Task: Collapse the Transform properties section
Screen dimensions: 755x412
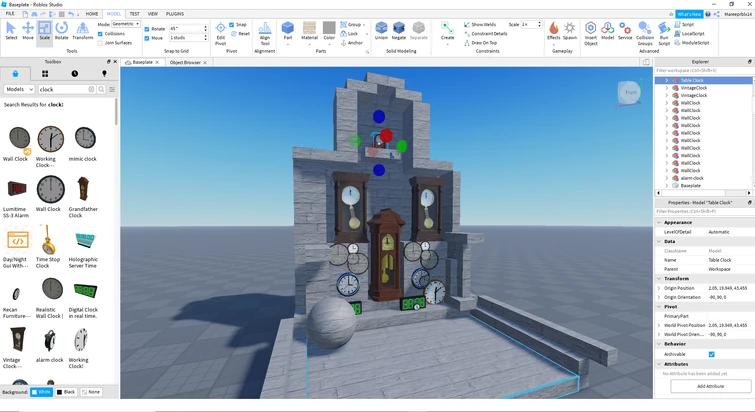Action: (659, 278)
